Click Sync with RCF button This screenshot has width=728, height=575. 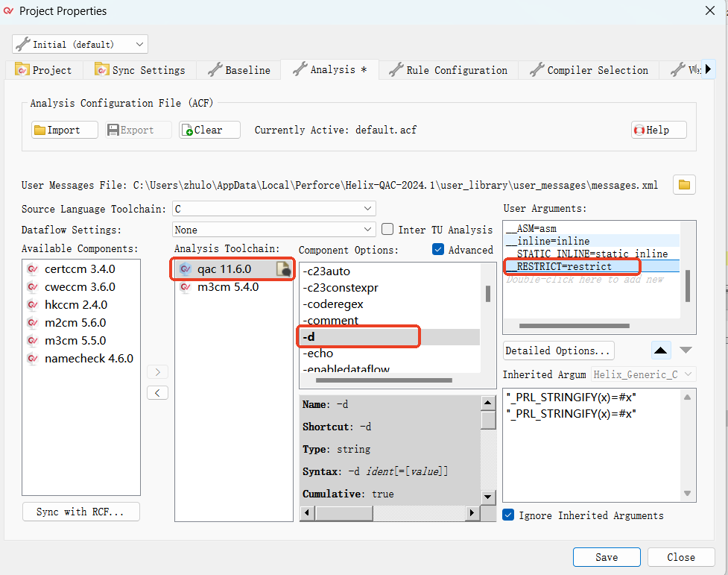(80, 512)
